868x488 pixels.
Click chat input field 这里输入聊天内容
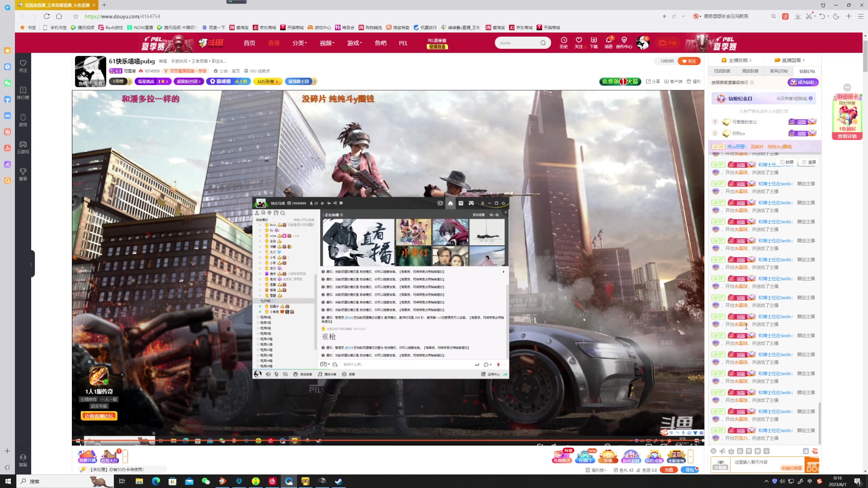tap(767, 465)
